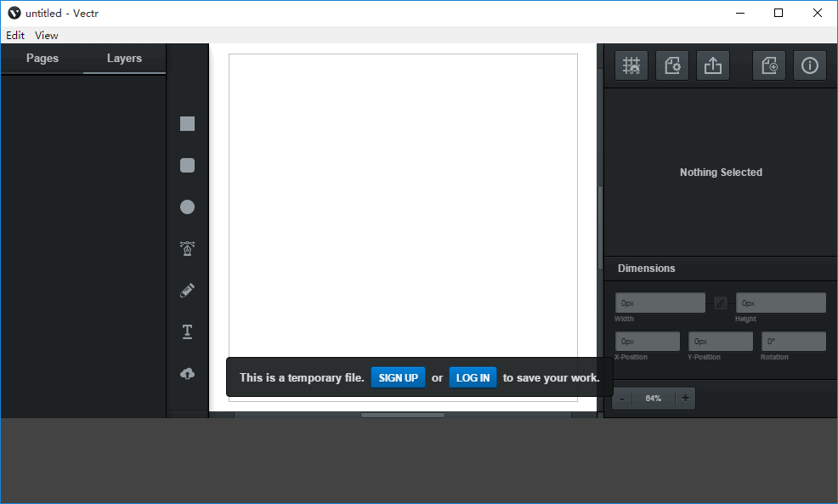The height and width of the screenshot is (504, 838).
Task: Minimize the Vectr window
Action: tap(740, 13)
